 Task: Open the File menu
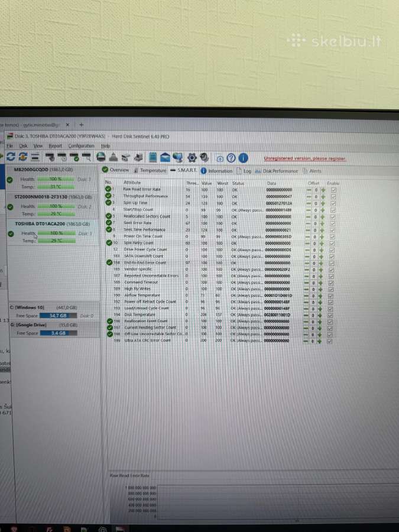click(x=10, y=145)
